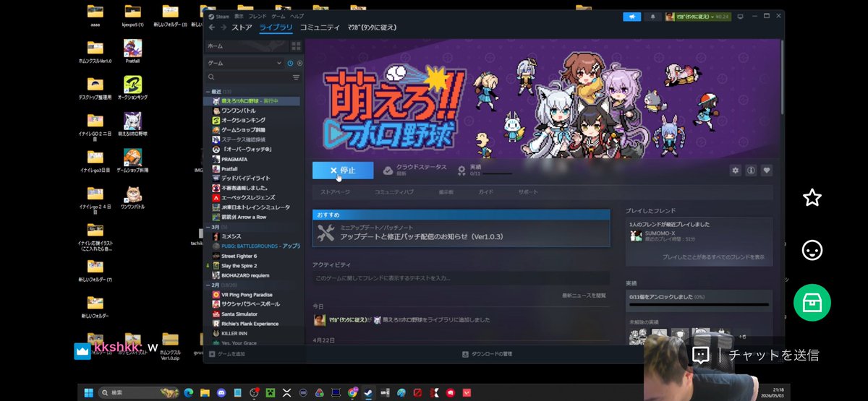Image resolution: width=868 pixels, height=401 pixels.
Task: Open advanced filter options icon
Action: (296, 77)
